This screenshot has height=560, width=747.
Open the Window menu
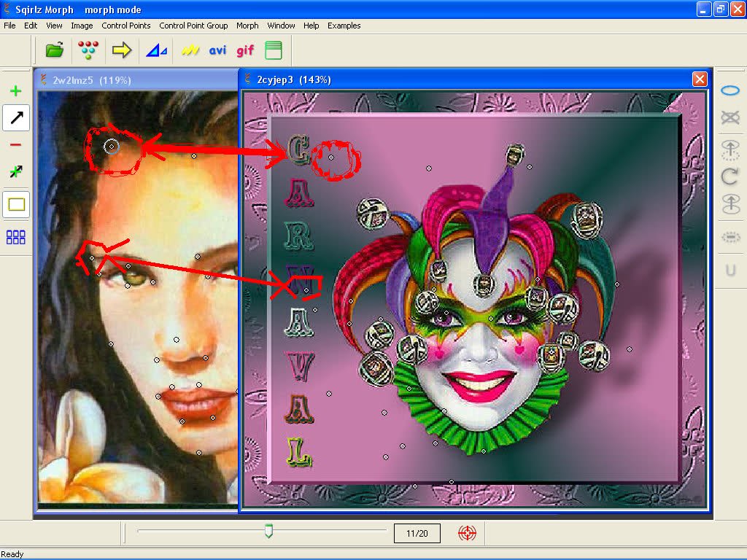point(281,26)
